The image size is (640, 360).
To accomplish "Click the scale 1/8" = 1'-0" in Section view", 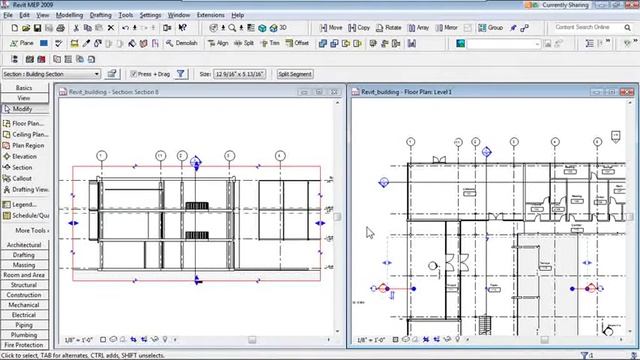I will point(79,340).
